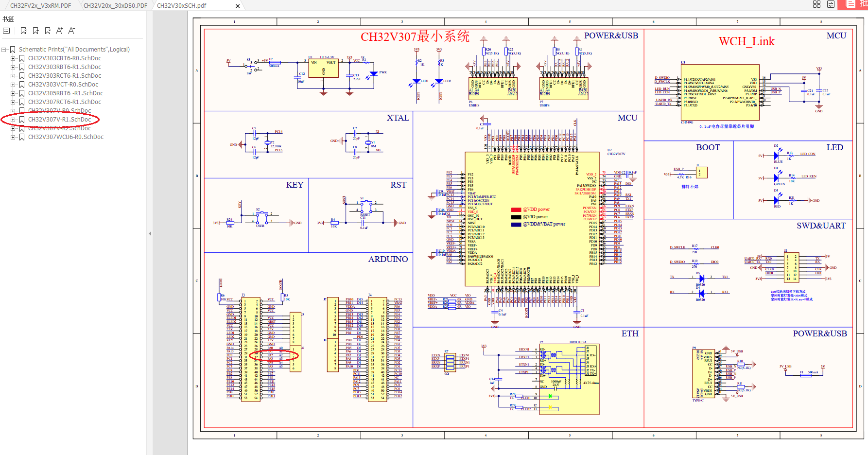This screenshot has width=868, height=455.
Task: Close the CH32V30xSCH.pdf tab
Action: tap(238, 6)
